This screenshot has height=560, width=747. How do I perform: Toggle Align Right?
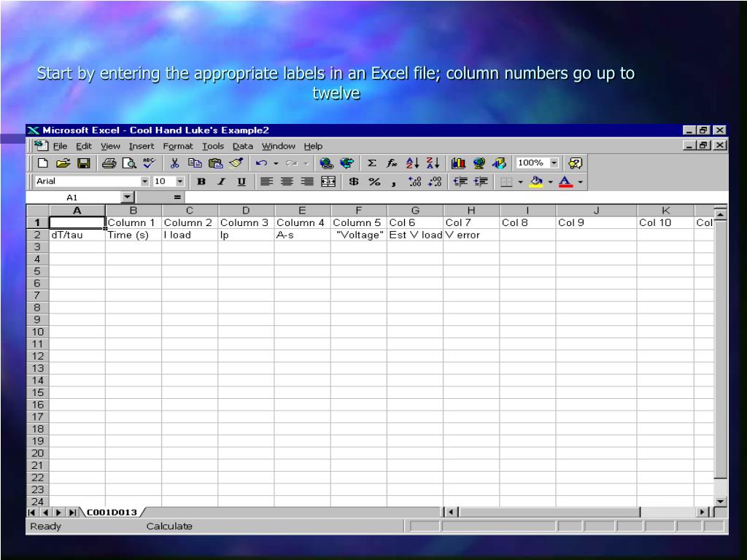(x=307, y=182)
